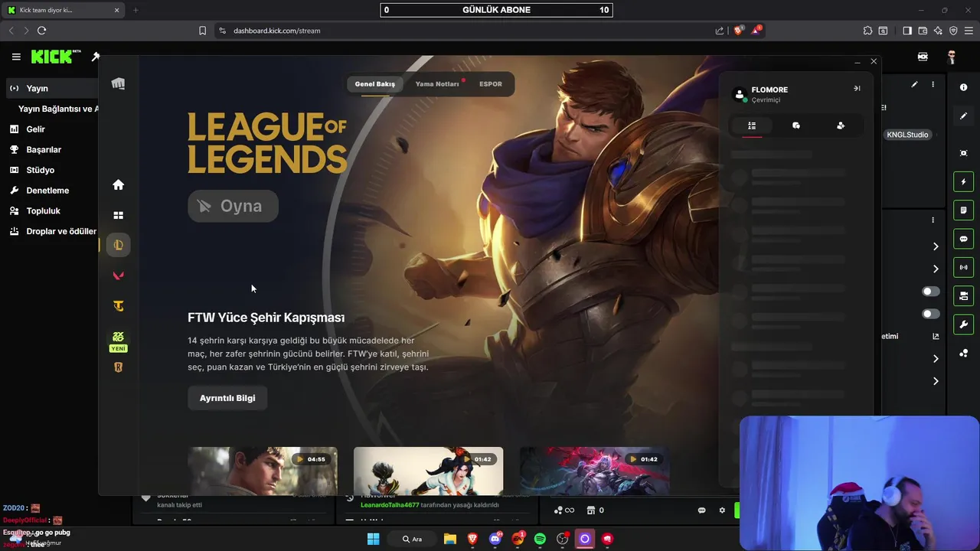Click the KNGLStudio tag chip
The image size is (980, 551).
(x=907, y=135)
